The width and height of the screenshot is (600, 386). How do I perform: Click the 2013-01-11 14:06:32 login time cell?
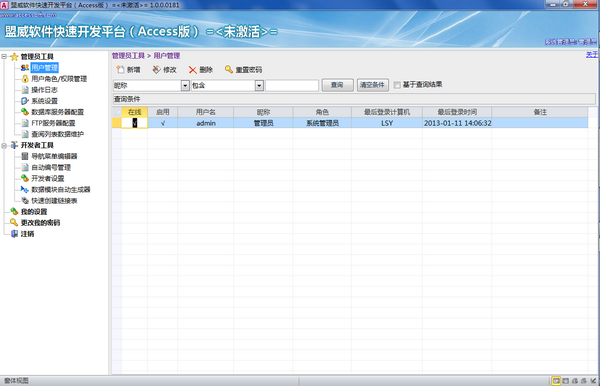pyautogui.click(x=457, y=123)
